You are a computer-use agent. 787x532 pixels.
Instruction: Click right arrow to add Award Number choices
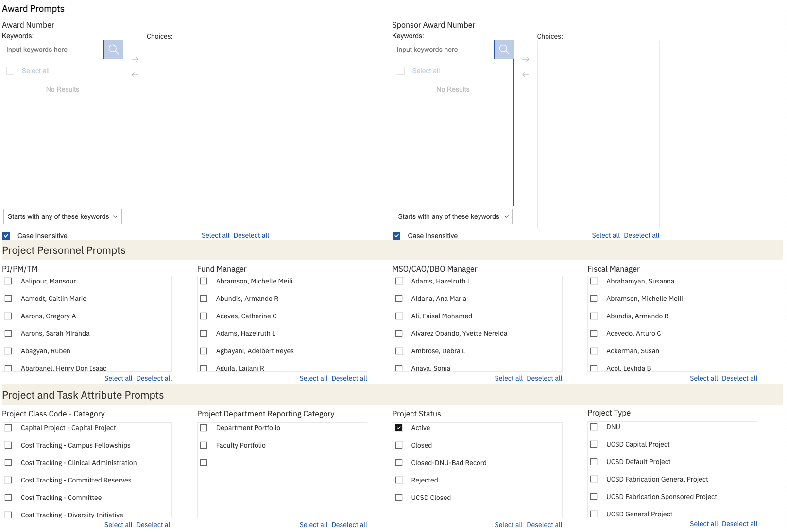tap(135, 59)
